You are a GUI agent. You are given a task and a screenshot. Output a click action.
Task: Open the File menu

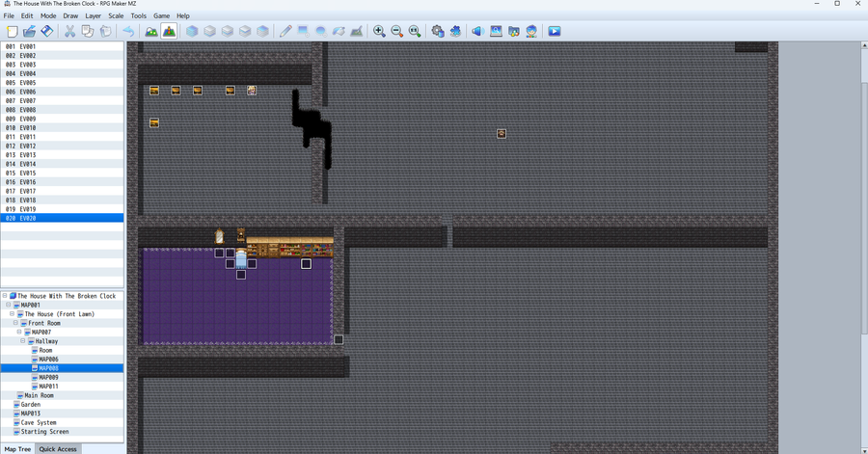[9, 16]
